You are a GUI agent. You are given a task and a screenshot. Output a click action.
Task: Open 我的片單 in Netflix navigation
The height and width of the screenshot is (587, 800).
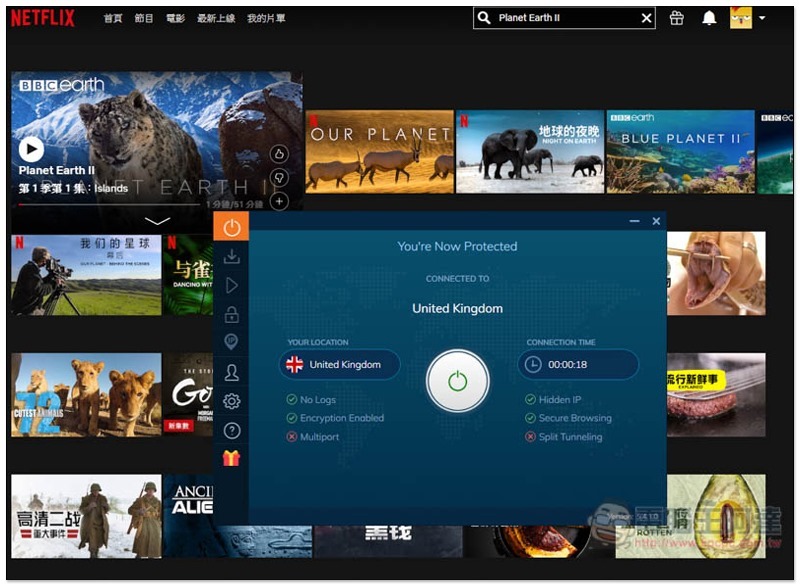[266, 19]
